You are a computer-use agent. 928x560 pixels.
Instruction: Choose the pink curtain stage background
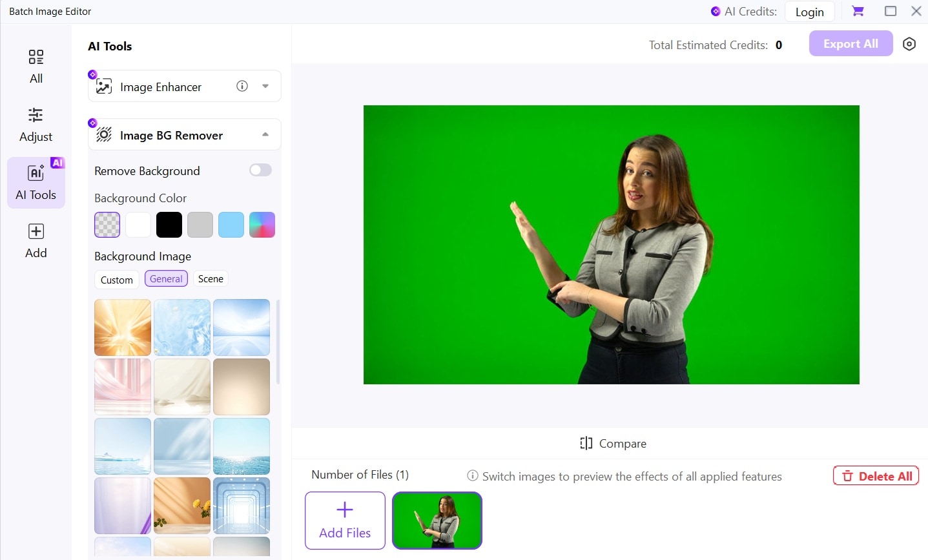pyautogui.click(x=123, y=387)
